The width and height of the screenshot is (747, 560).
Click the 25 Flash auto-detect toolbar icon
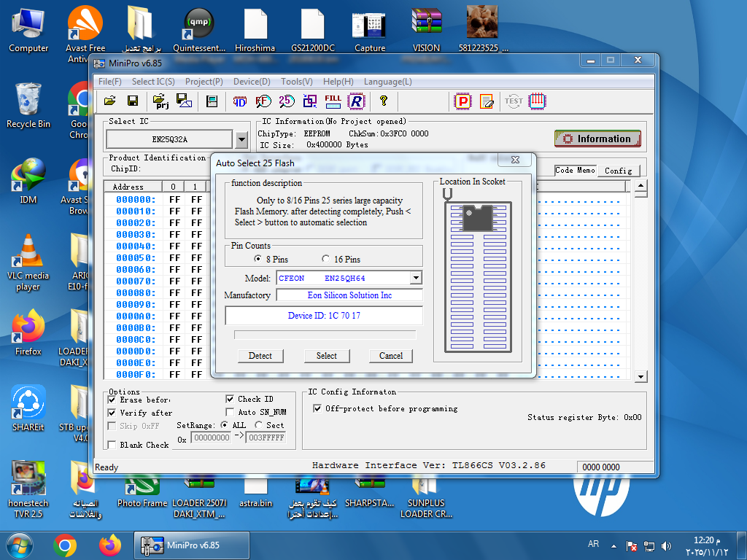(286, 101)
